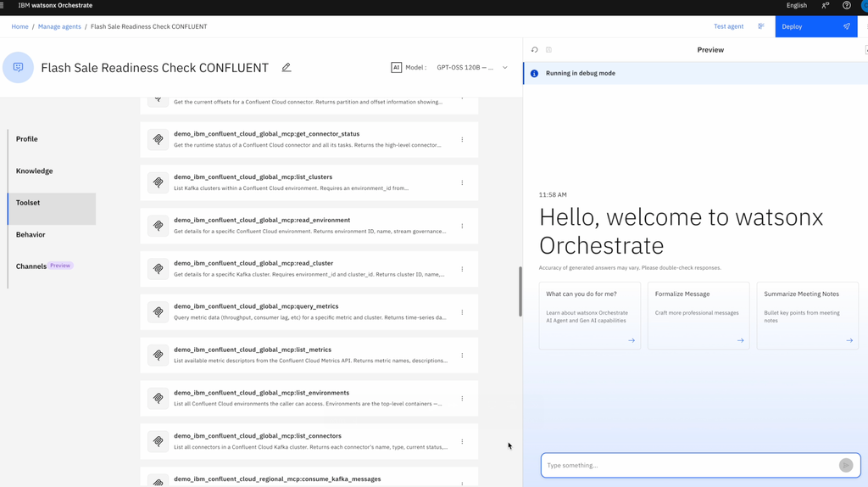The height and width of the screenshot is (487, 868).
Task: Select the Summarize Meeting Notes card
Action: pyautogui.click(x=808, y=316)
